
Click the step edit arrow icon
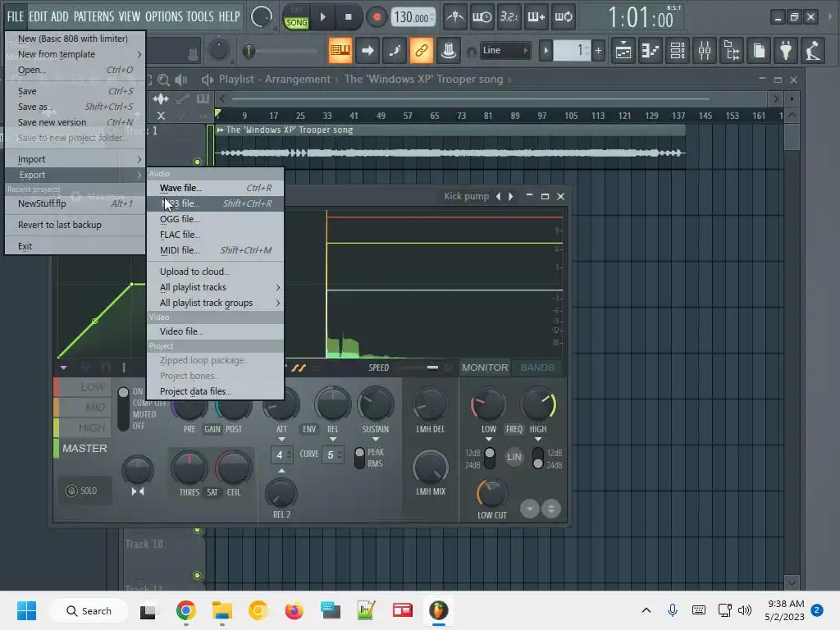pyautogui.click(x=367, y=51)
